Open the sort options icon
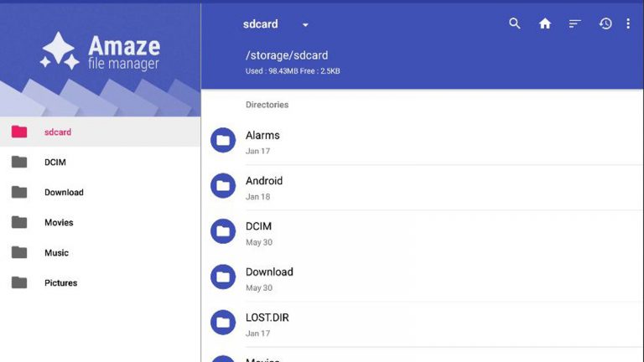 (574, 23)
